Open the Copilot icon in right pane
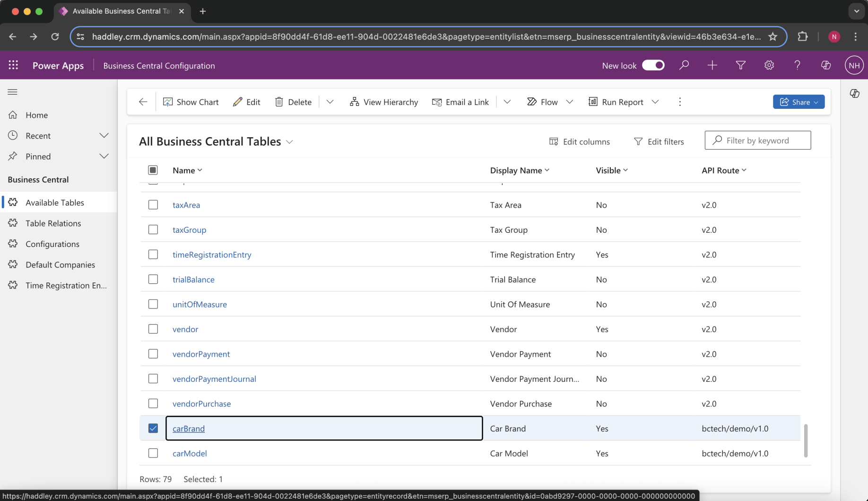The image size is (868, 501). pos(854,93)
